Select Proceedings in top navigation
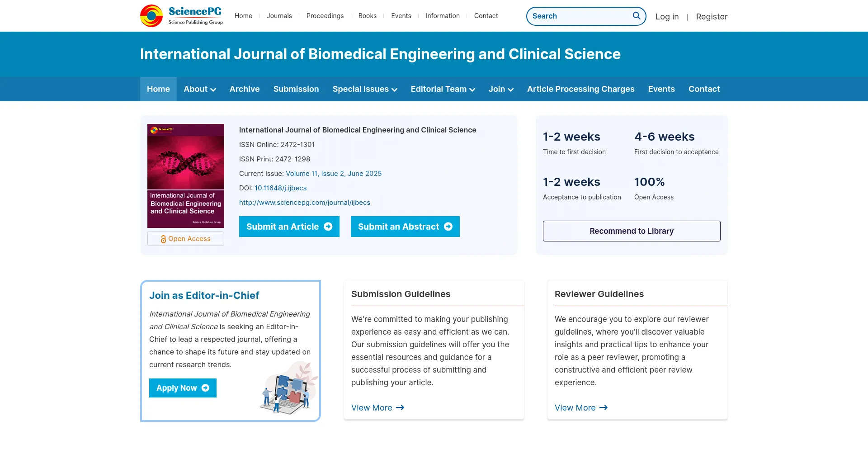The height and width of the screenshot is (449, 868). click(x=325, y=16)
